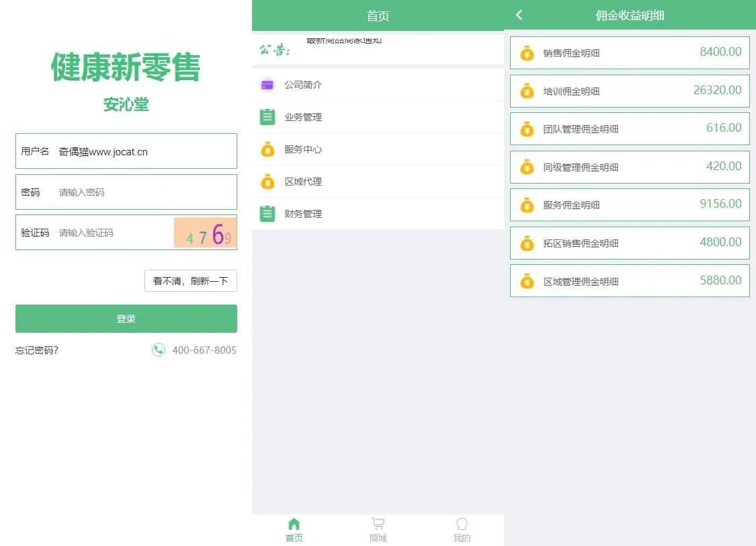Click the hotline number 400-667-8005
Screen dimensions: 756x546
204,350
